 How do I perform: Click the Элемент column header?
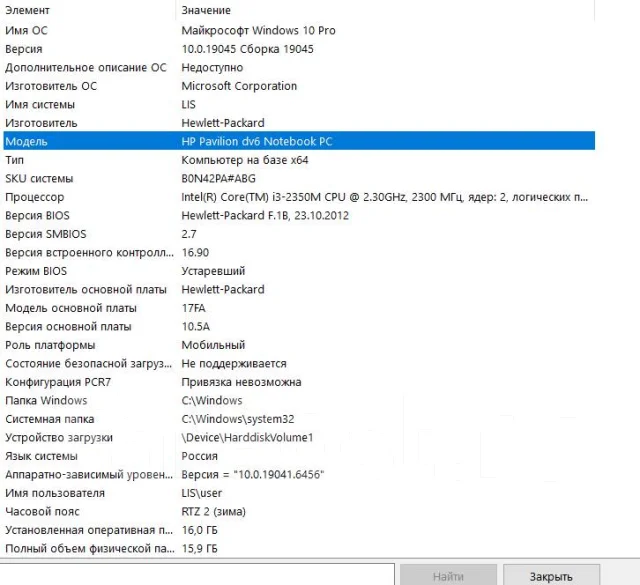coord(27,10)
